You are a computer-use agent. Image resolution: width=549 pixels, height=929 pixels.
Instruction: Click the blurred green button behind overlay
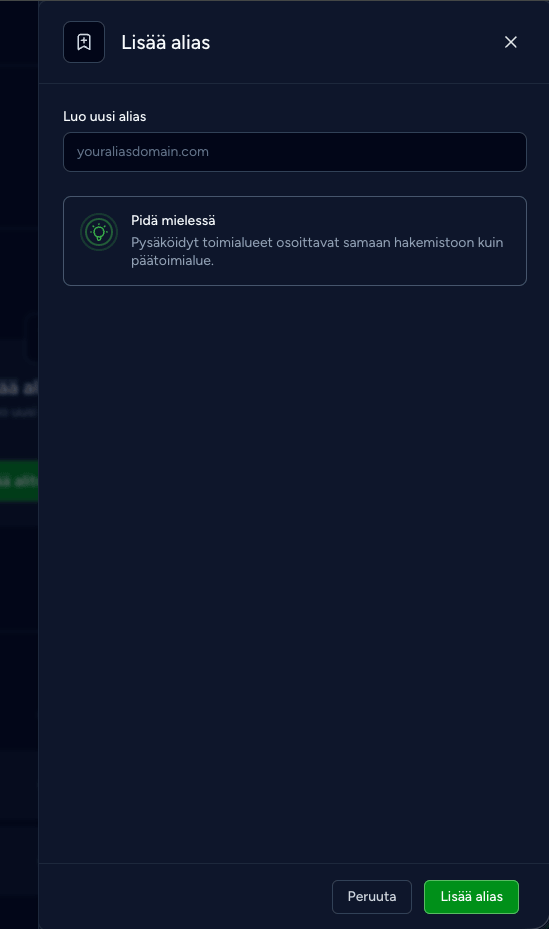pos(19,481)
